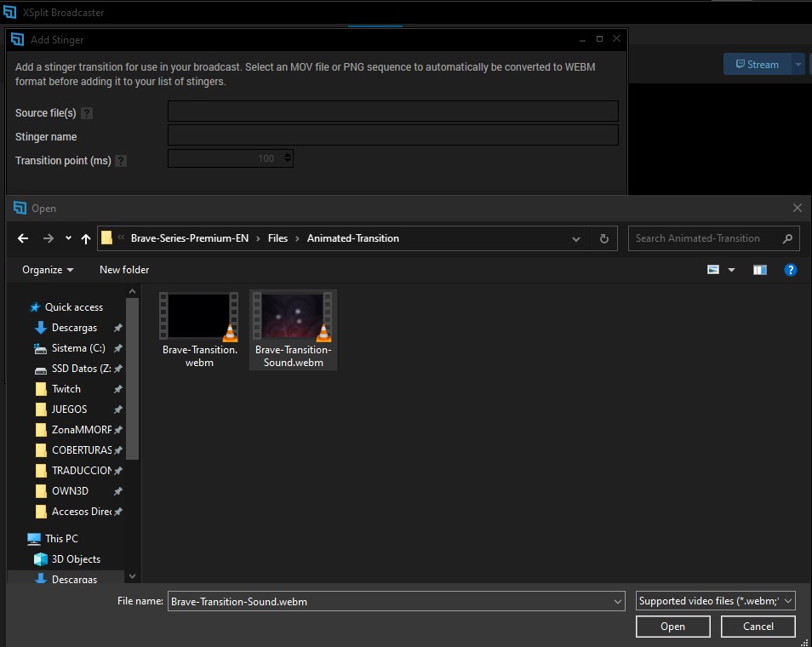Open the file dialog help icon
Screen dimensions: 812x647
[790, 270]
